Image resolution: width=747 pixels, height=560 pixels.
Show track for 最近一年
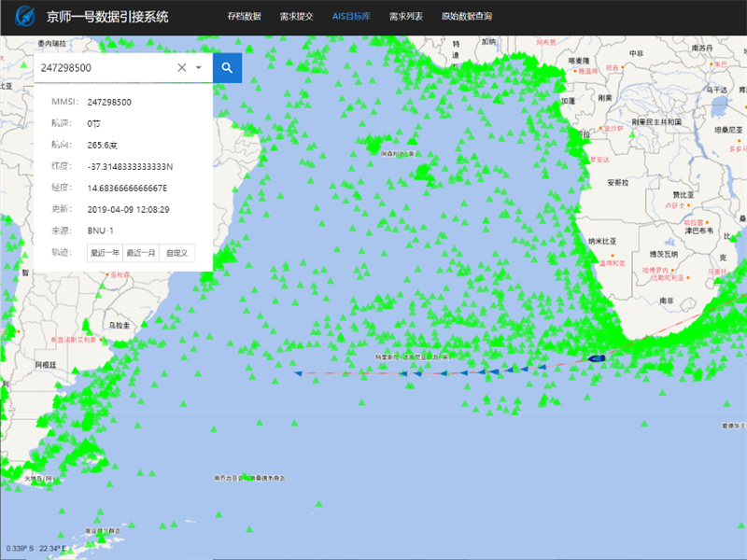[105, 253]
